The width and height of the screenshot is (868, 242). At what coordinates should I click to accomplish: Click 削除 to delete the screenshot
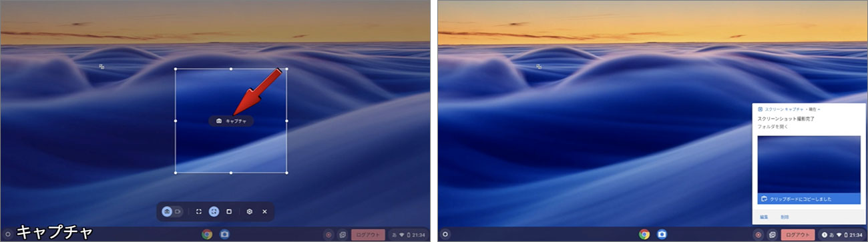pos(785,217)
